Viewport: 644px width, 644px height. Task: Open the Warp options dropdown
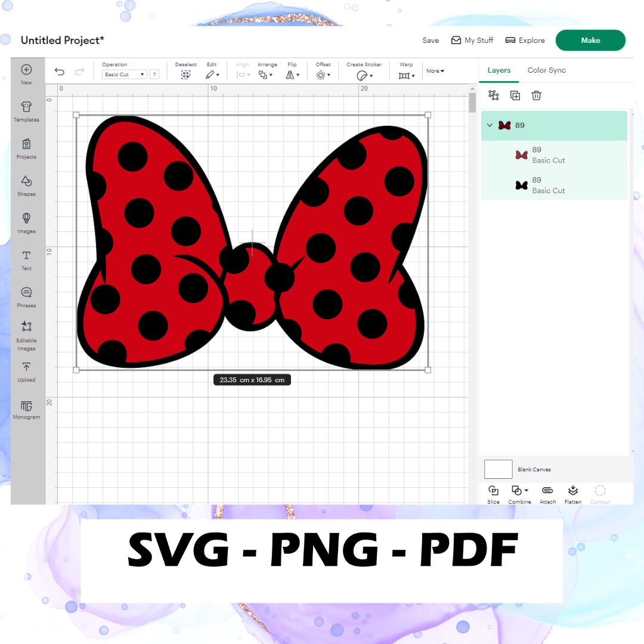coord(407,70)
